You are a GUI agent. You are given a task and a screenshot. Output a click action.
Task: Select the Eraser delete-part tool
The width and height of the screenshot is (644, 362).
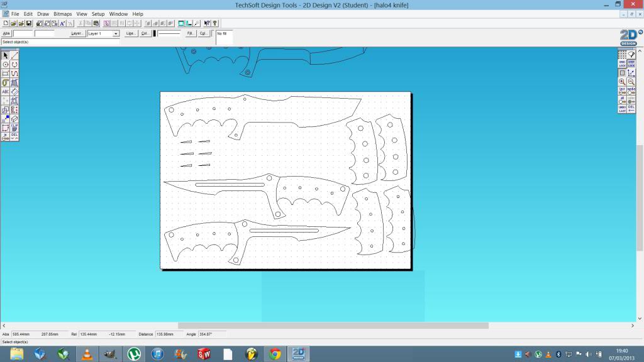click(14, 119)
